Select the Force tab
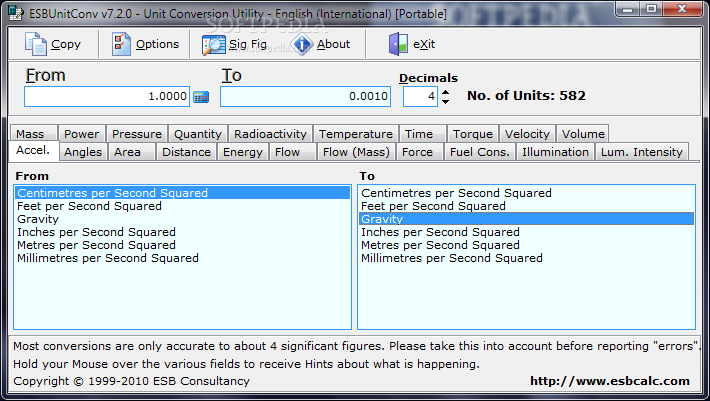This screenshot has width=710, height=401. tap(420, 152)
